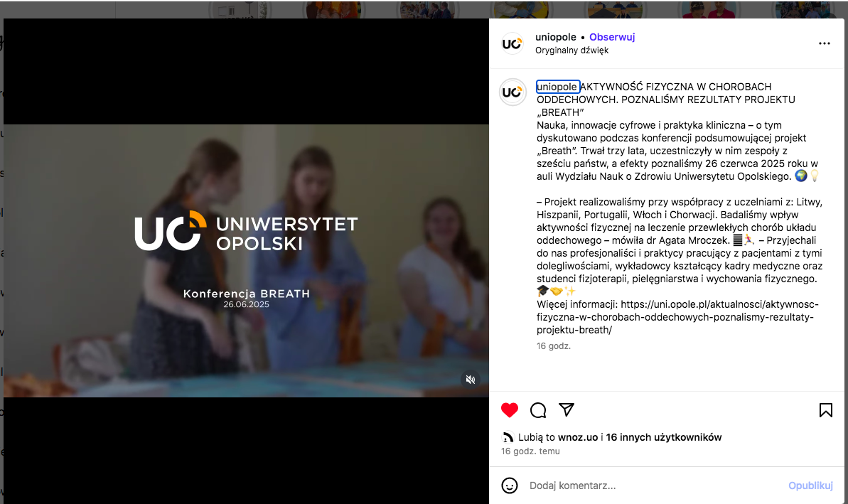Click the wnoz.uo liker avatar icon
The height and width of the screenshot is (504, 848).
point(508,437)
